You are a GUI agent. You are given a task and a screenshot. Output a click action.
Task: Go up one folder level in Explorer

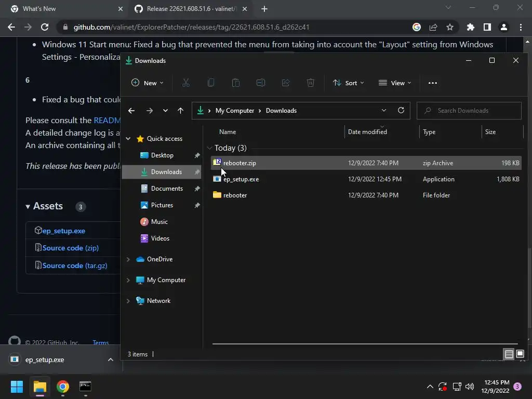[180, 111]
